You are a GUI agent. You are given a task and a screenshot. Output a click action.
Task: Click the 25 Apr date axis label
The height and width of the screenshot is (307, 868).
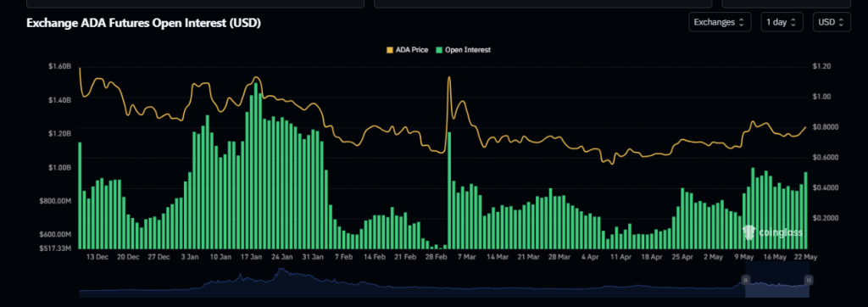[682, 257]
